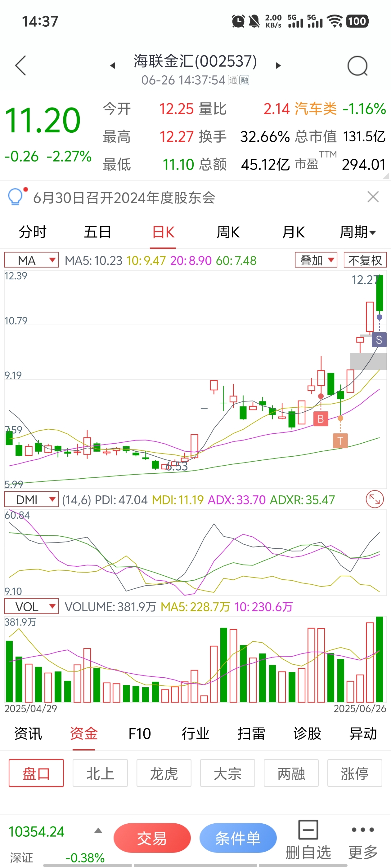
Task: Tap the 换手 32.66% value
Action: click(x=265, y=137)
